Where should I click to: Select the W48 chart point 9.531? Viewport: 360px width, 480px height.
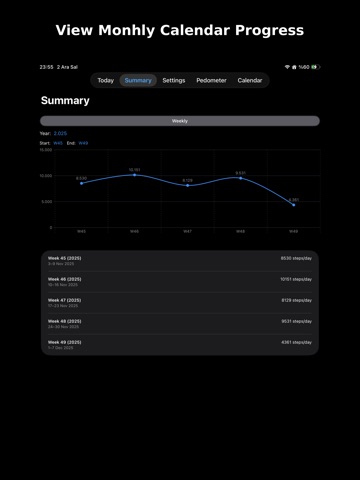pyautogui.click(x=241, y=178)
